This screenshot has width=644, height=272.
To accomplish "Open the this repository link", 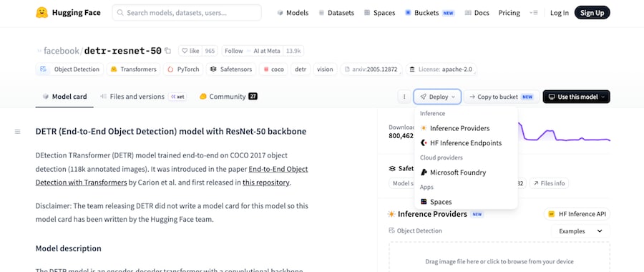I will coord(266,183).
